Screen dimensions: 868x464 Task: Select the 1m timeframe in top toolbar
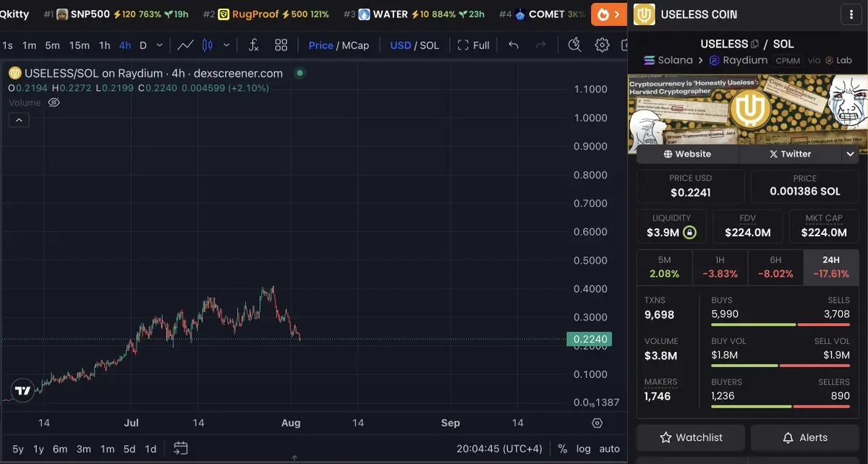coord(29,45)
